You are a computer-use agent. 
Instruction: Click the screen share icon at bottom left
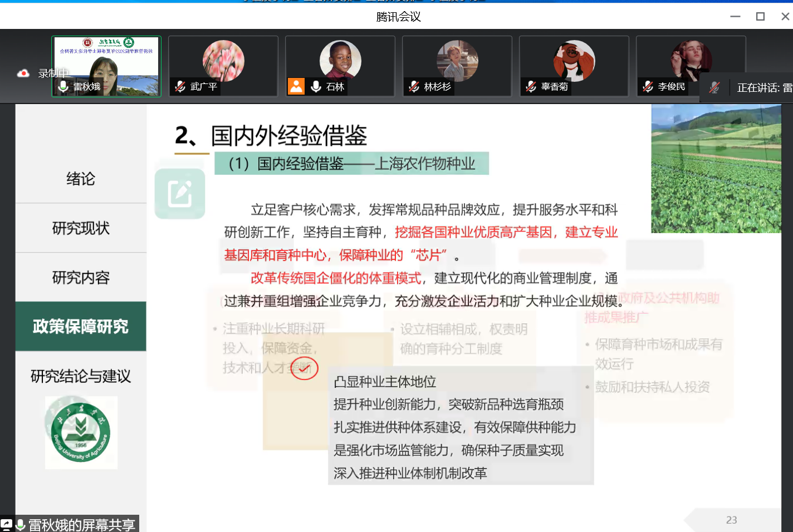pos(6,524)
